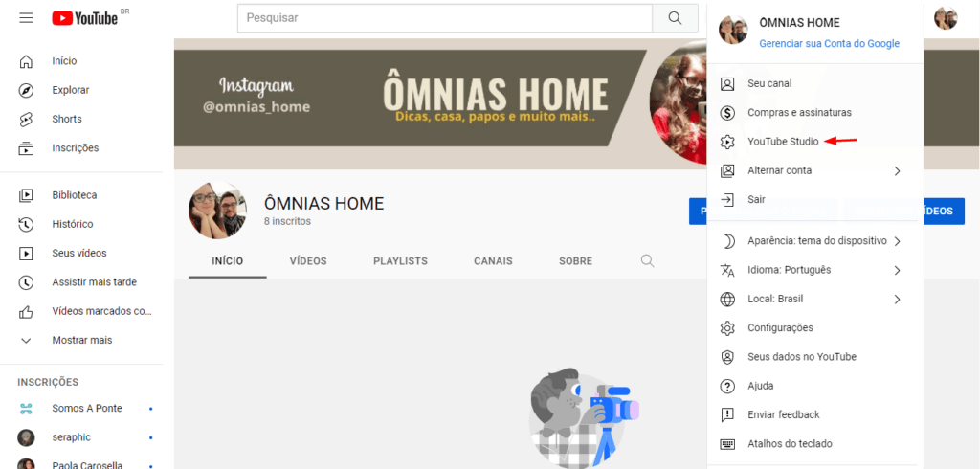The height and width of the screenshot is (469, 980).
Task: Click the ÔMNIAS HOME channel name heading
Action: (323, 203)
